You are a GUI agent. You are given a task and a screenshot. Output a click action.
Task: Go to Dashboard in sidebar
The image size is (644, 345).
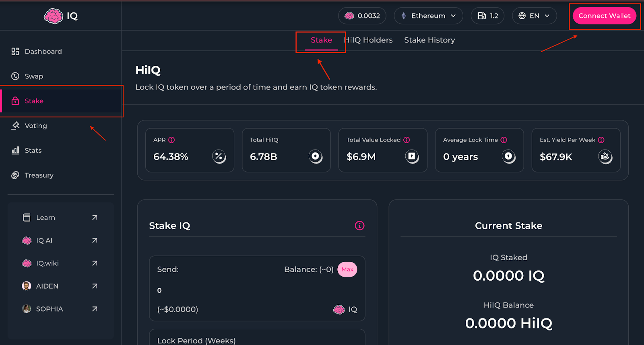(43, 51)
